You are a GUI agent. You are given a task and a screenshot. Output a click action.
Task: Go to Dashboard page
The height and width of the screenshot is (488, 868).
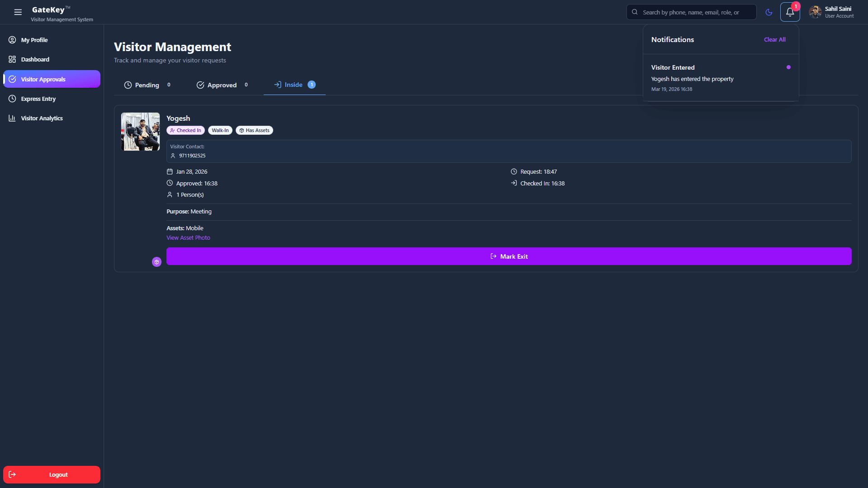(35, 59)
